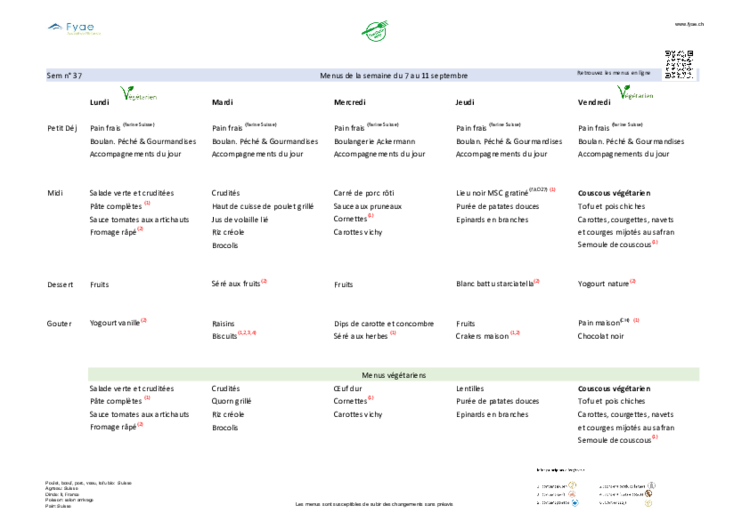Click the yellow allergen icon beside legend item 1
This screenshot has height=529, width=750.
572,485
